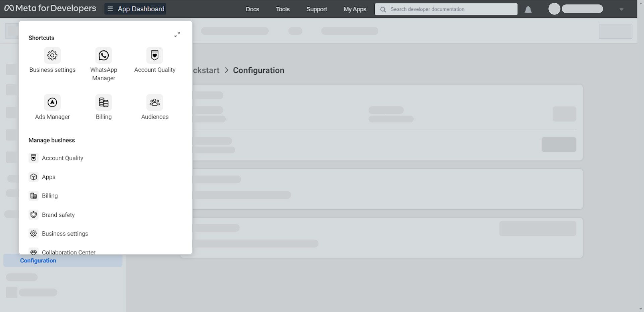Open Billing shortcut icon
The image size is (644, 312).
click(104, 102)
